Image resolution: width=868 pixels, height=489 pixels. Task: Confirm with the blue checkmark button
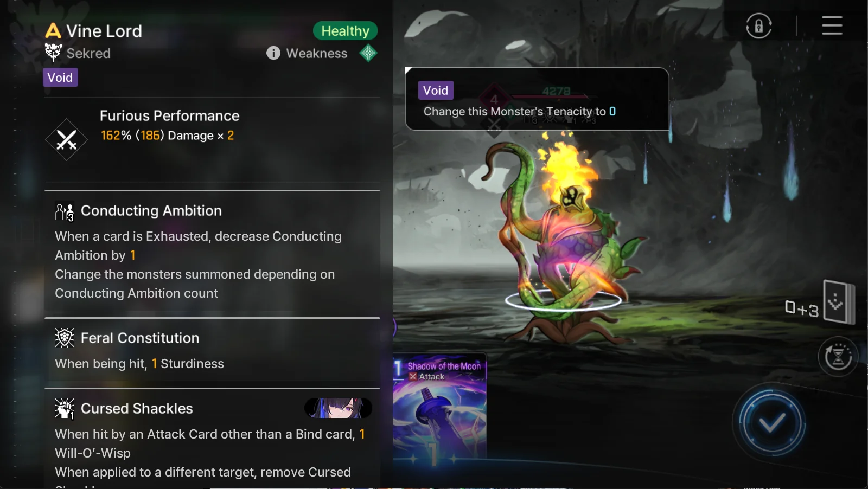click(x=771, y=423)
